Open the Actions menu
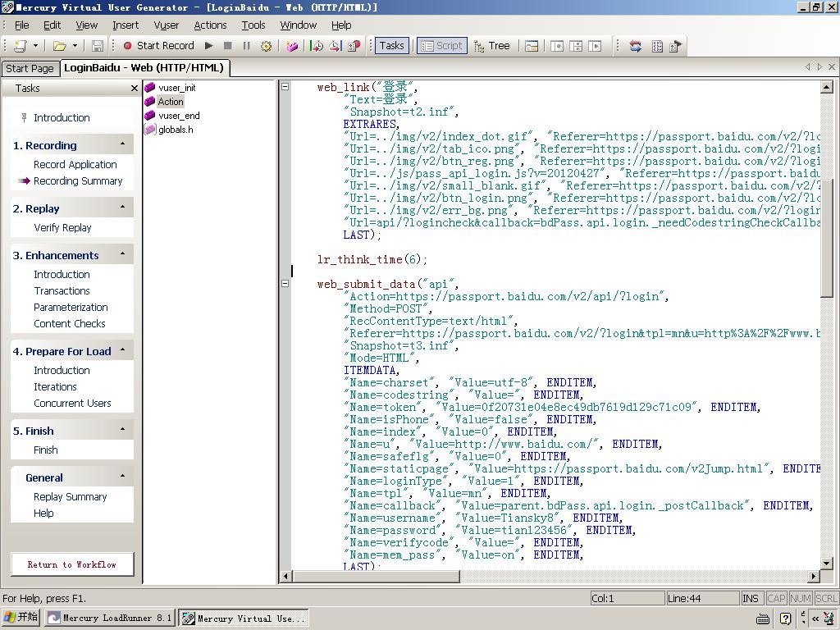Screen dimensions: 840x630 210,25
